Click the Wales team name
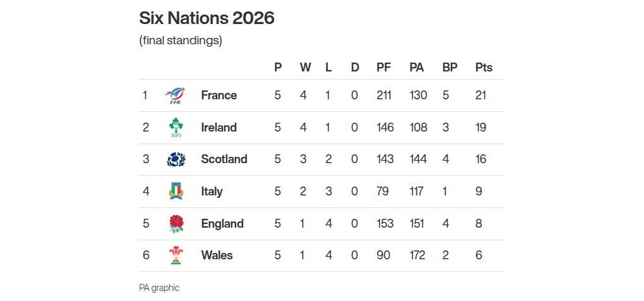Screen dimensions: 644x301 pos(217,255)
